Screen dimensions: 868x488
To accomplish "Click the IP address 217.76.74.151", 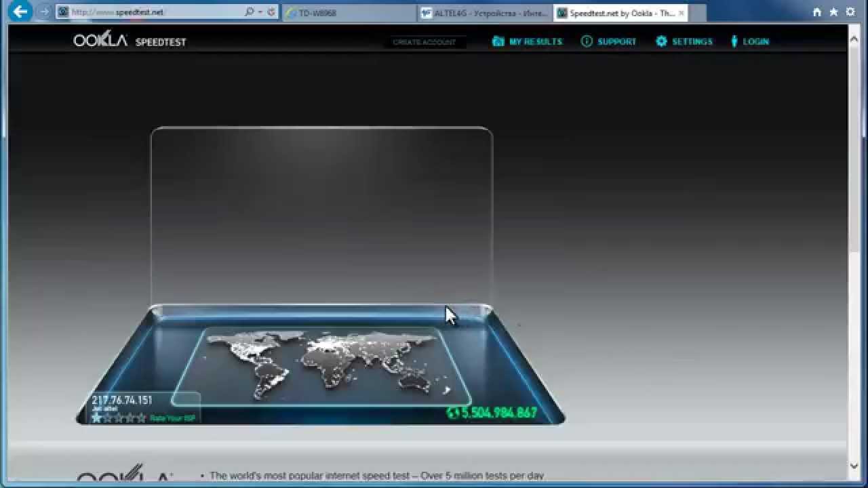I will pyautogui.click(x=122, y=401).
